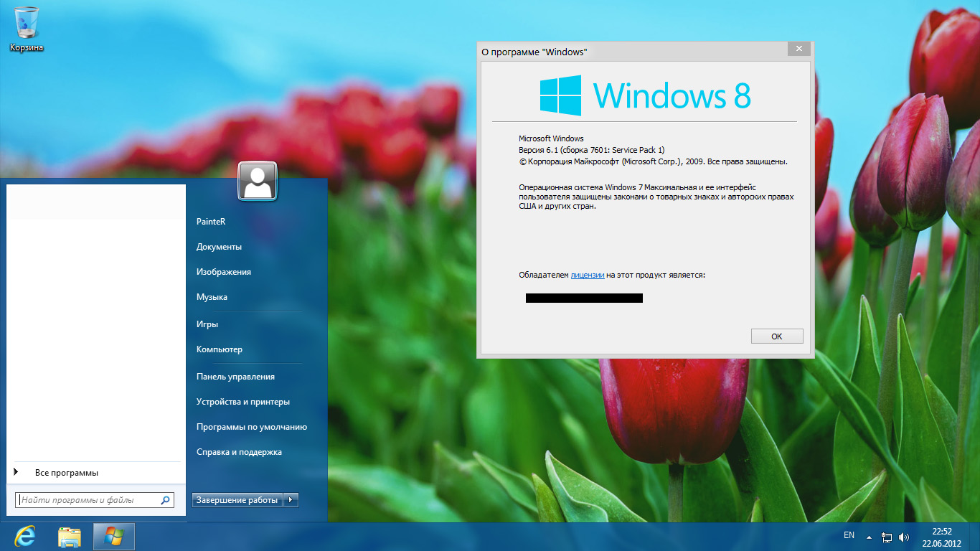The width and height of the screenshot is (980, 551).
Task: Click the Завершение работы button
Action: pos(237,500)
